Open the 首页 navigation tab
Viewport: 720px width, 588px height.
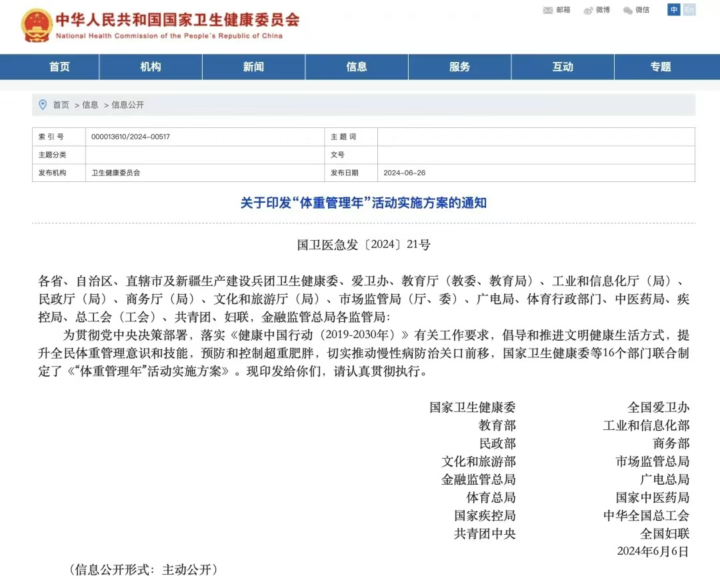coord(59,67)
